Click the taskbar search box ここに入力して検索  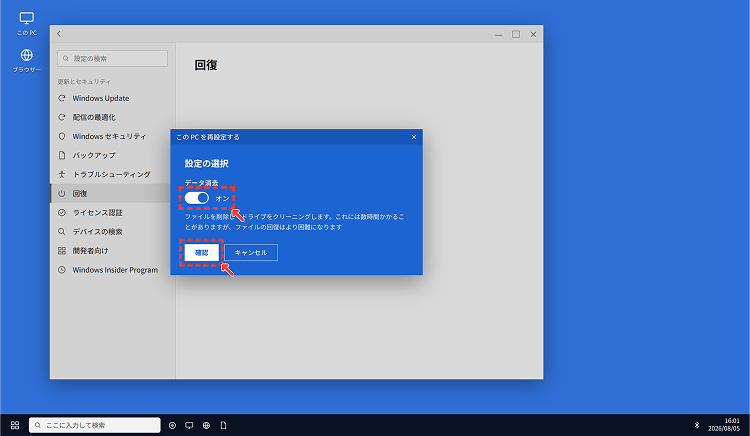pos(95,425)
